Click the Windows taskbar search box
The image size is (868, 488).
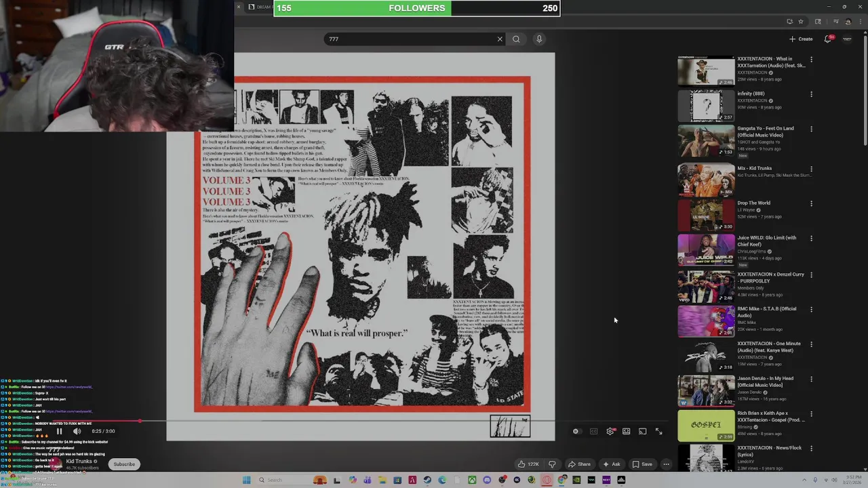(x=293, y=480)
